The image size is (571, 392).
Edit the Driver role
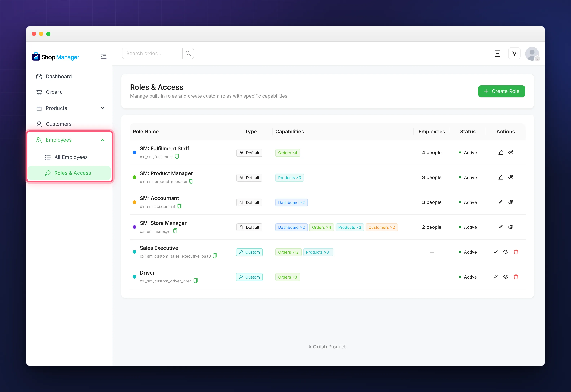point(496,277)
